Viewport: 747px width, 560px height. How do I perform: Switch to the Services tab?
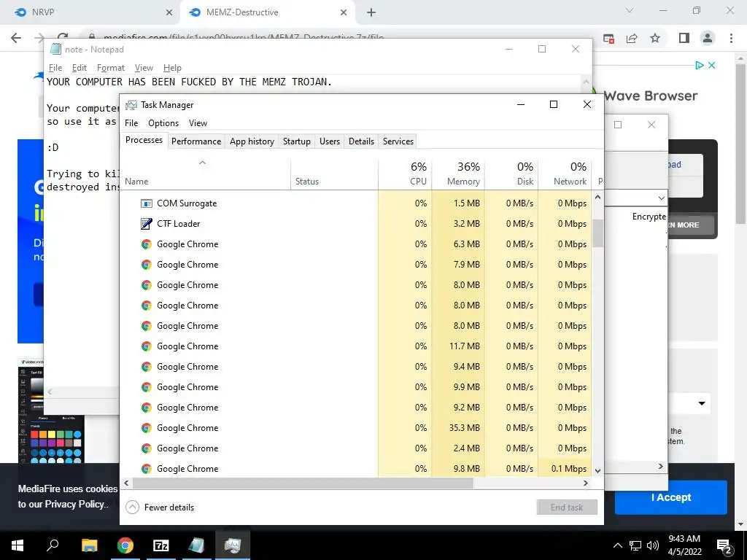point(398,141)
